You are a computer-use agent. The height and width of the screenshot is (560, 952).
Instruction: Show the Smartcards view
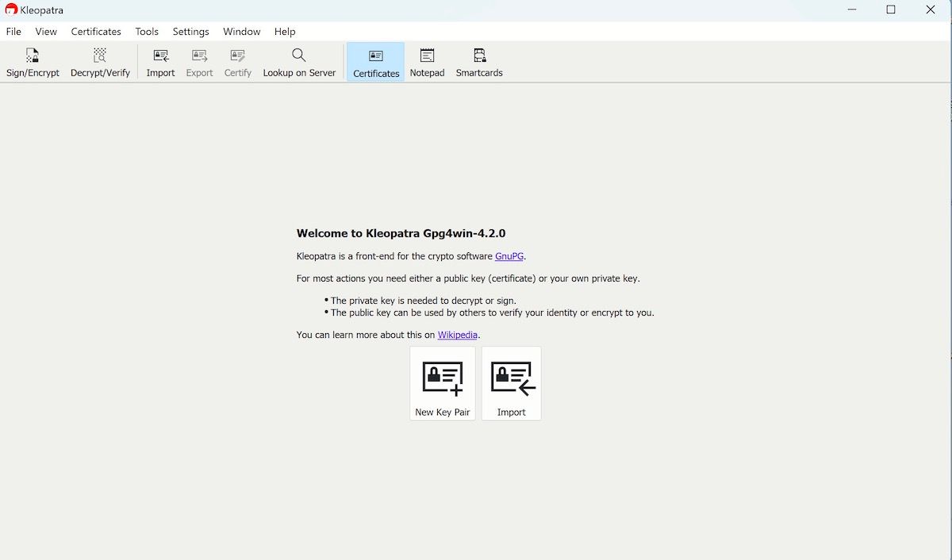[x=479, y=63]
